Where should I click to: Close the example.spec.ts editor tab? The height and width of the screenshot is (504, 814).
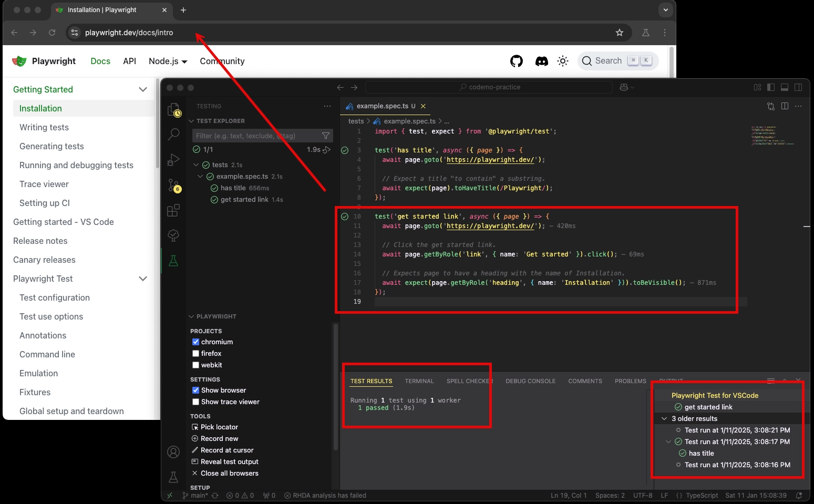tap(423, 106)
